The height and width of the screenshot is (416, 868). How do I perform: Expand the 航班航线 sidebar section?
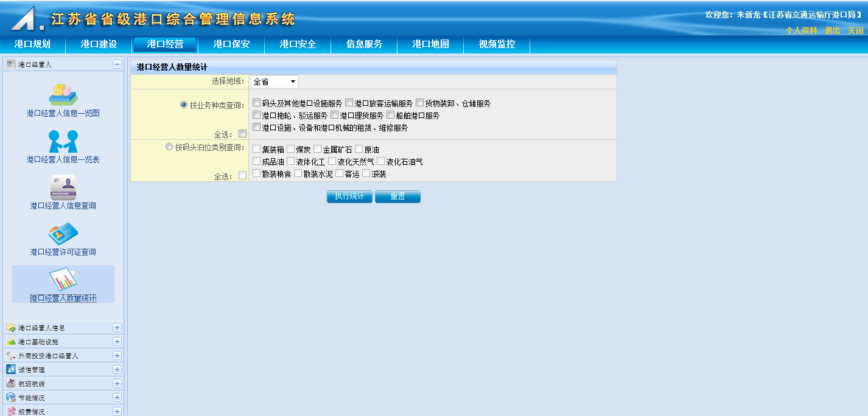[x=117, y=383]
